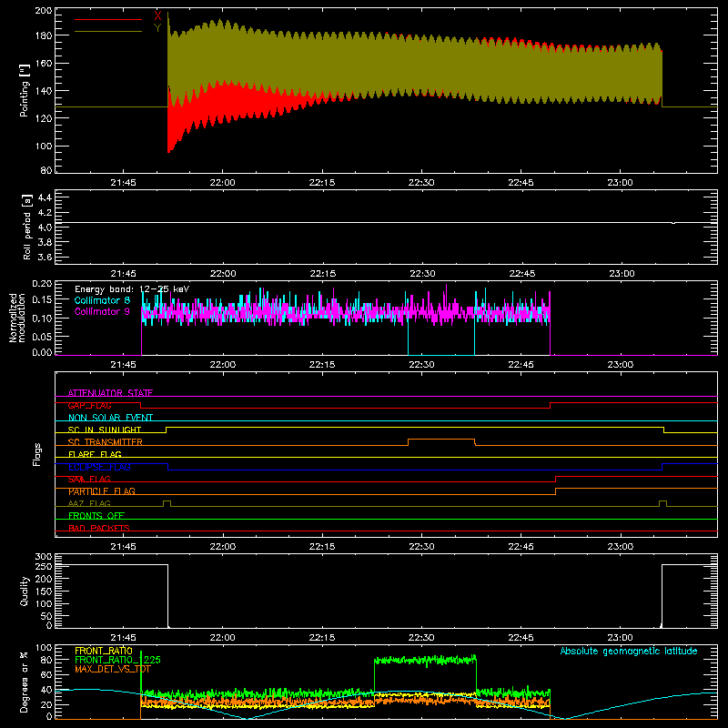Select the red BAD_PACKETS label
Image resolution: width=728 pixels, height=728 pixels.
99,528
